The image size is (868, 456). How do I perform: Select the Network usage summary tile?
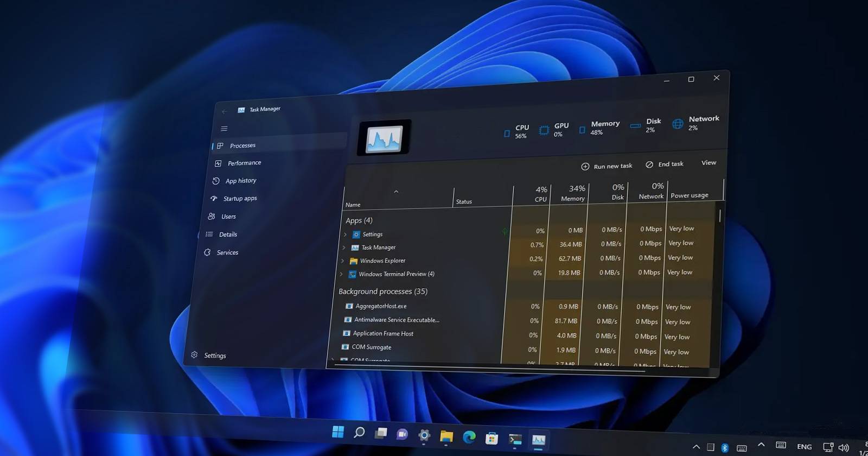(695, 123)
